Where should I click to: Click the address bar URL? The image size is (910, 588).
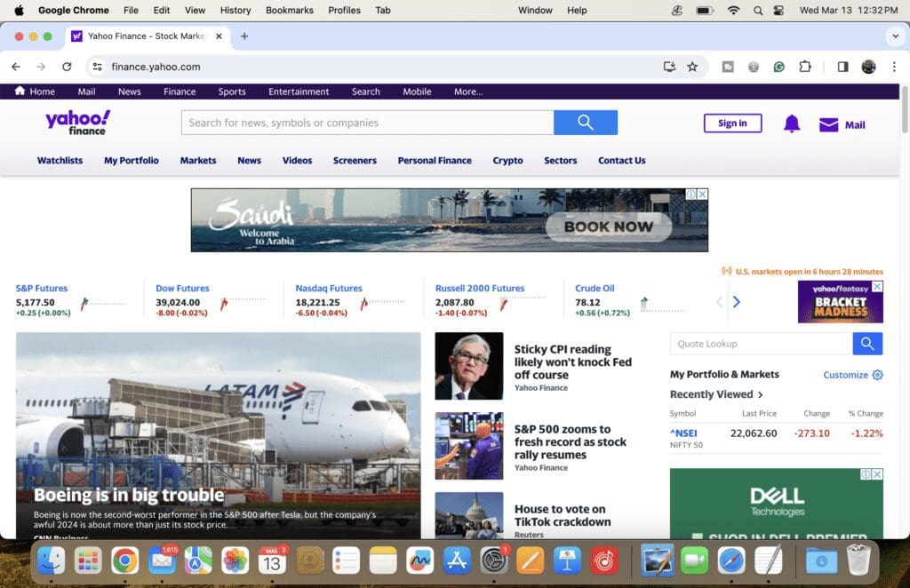pos(156,67)
